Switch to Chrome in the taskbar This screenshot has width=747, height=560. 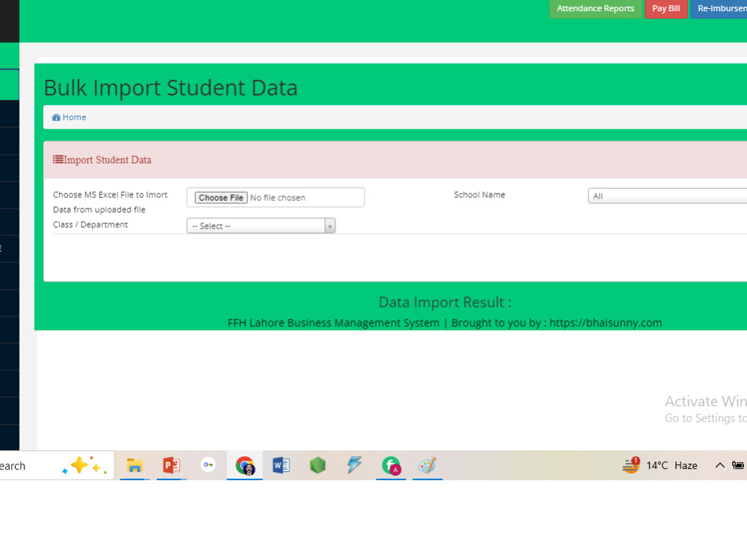click(245, 466)
